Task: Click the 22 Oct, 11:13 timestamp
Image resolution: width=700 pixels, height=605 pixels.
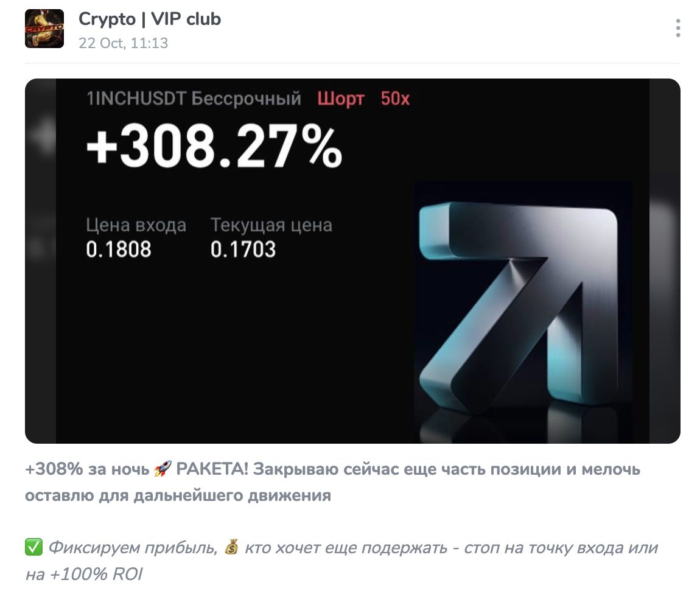Action: (122, 43)
